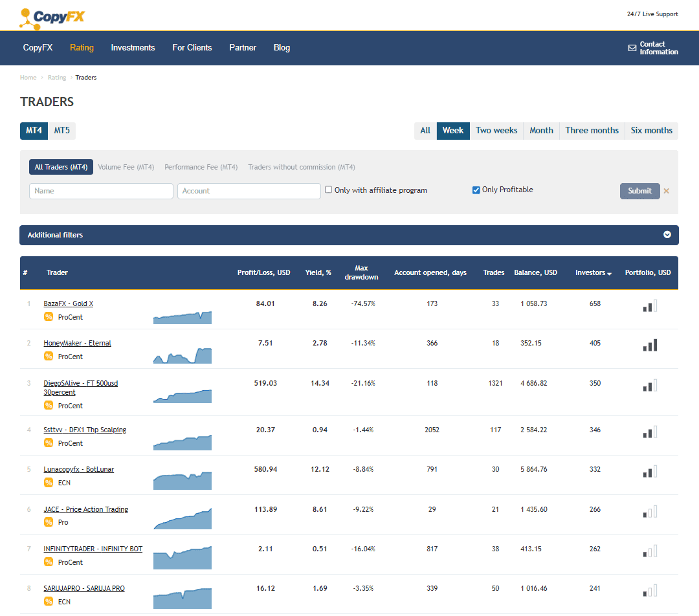Open the Partner menu item
Image resolution: width=699 pixels, height=616 pixels.
click(x=243, y=48)
